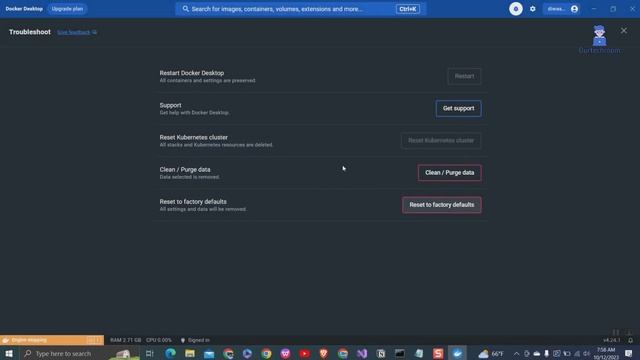Select 'All containers and settings are preserved' text

pos(208,81)
